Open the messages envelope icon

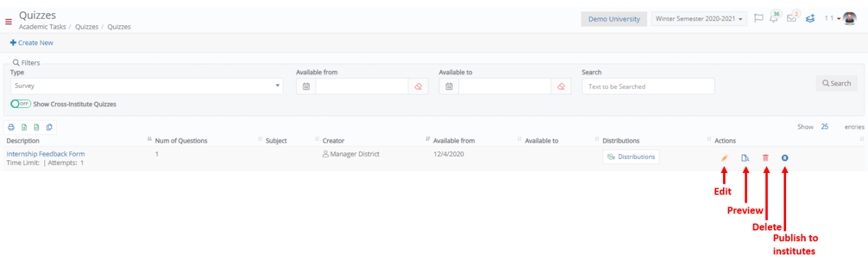[792, 18]
